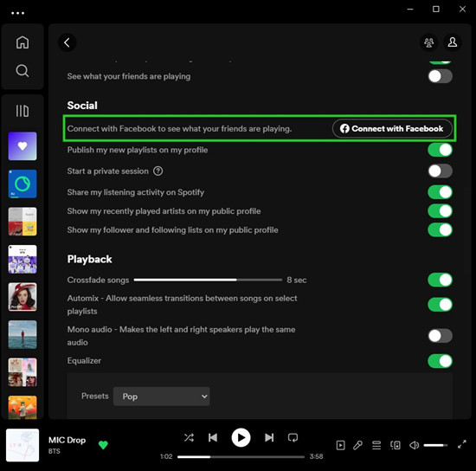
Task: Open the orange sunset cover playlist
Action: 23,407
